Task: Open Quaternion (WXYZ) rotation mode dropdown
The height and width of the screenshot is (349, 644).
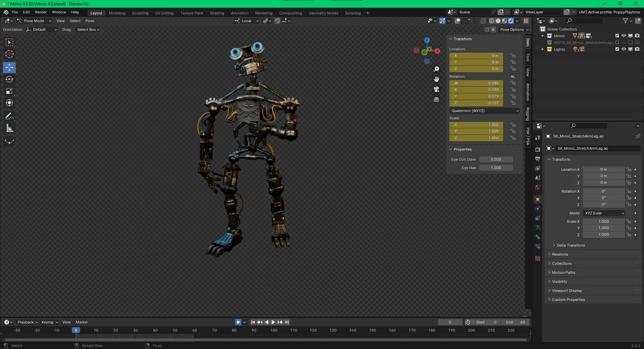Action: pos(485,111)
